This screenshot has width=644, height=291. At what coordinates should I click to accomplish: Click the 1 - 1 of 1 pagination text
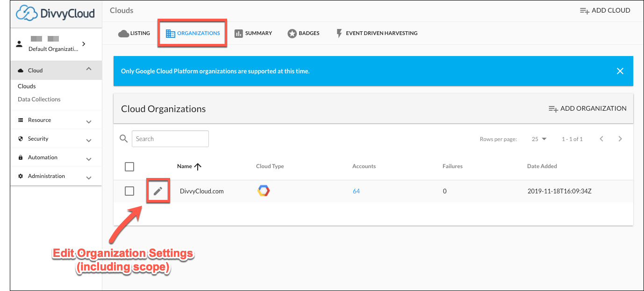pos(572,139)
